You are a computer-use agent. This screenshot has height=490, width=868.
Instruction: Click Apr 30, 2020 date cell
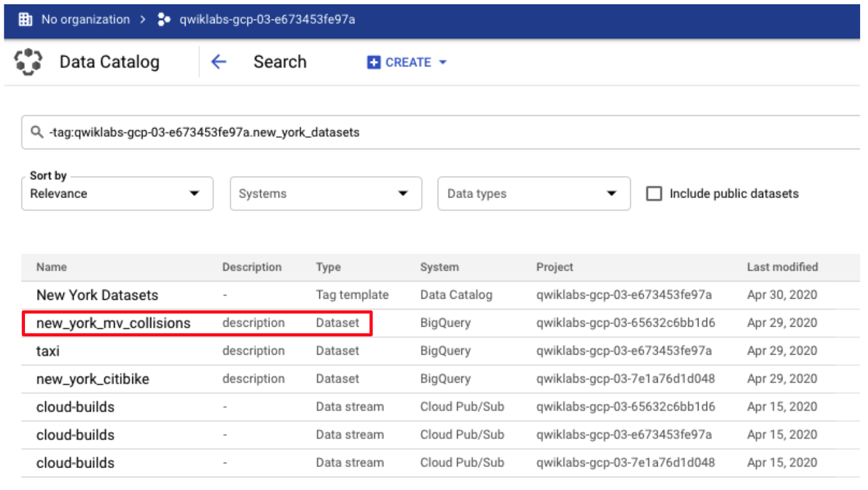782,295
